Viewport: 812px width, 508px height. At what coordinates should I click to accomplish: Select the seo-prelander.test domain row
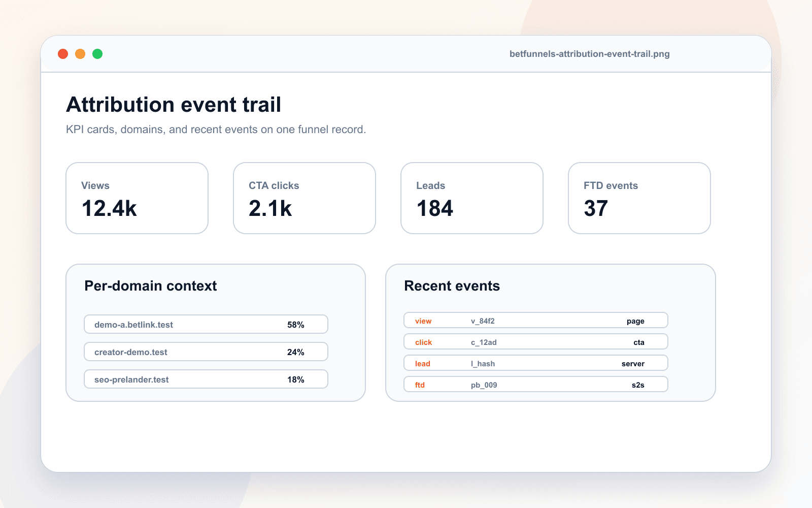point(206,379)
